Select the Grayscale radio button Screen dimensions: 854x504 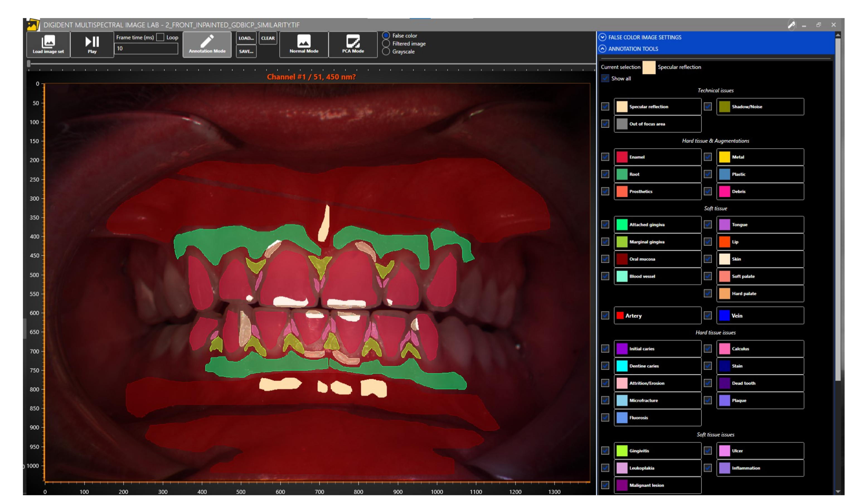tap(386, 52)
